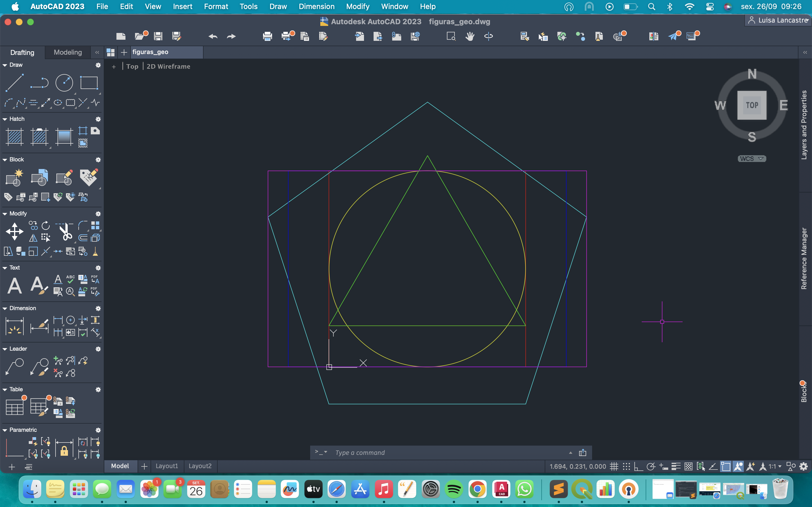Screen dimensions: 812x507
Task: Toggle ortho mode in status bar
Action: [638, 466]
